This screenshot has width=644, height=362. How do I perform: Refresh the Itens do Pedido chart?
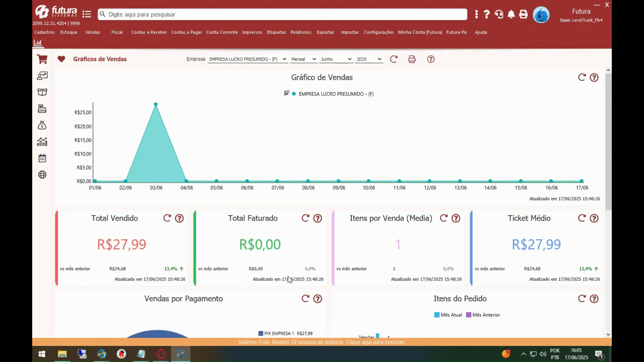582,299
